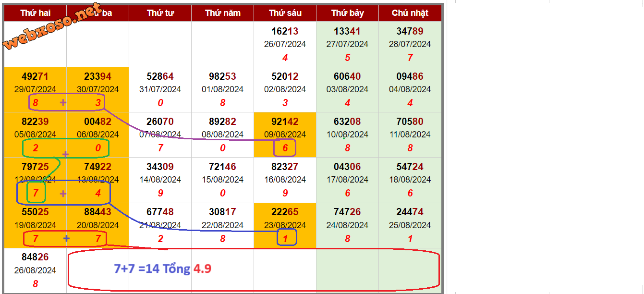The height and width of the screenshot is (294, 644).
Task: Select the date 01/08/2024
Action: (222, 89)
